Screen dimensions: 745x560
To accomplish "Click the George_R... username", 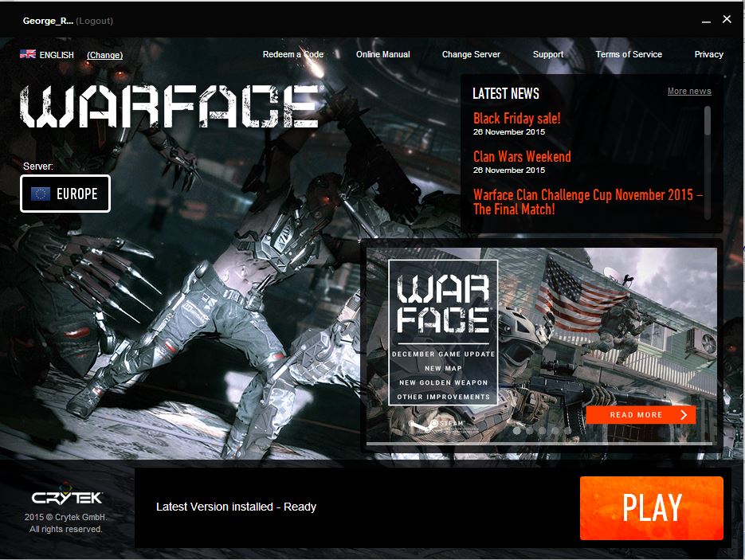I will [x=48, y=21].
